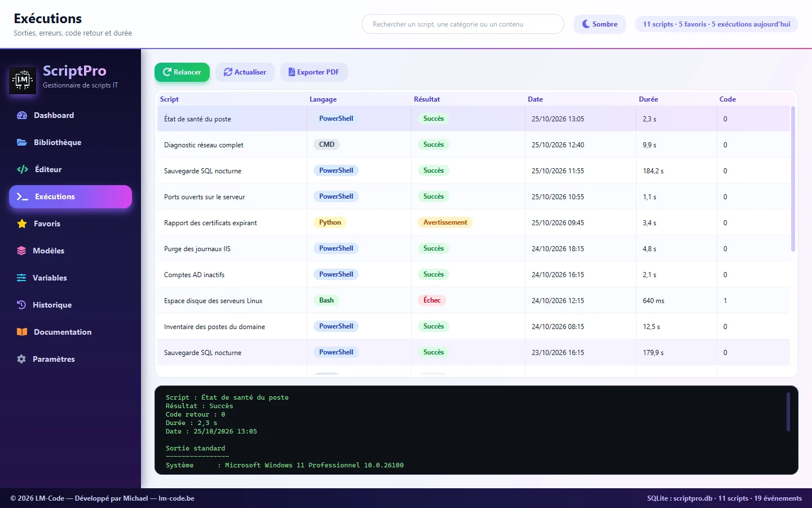The image size is (812, 508).
Task: Go to the Bibliothèque section
Action: click(x=70, y=142)
